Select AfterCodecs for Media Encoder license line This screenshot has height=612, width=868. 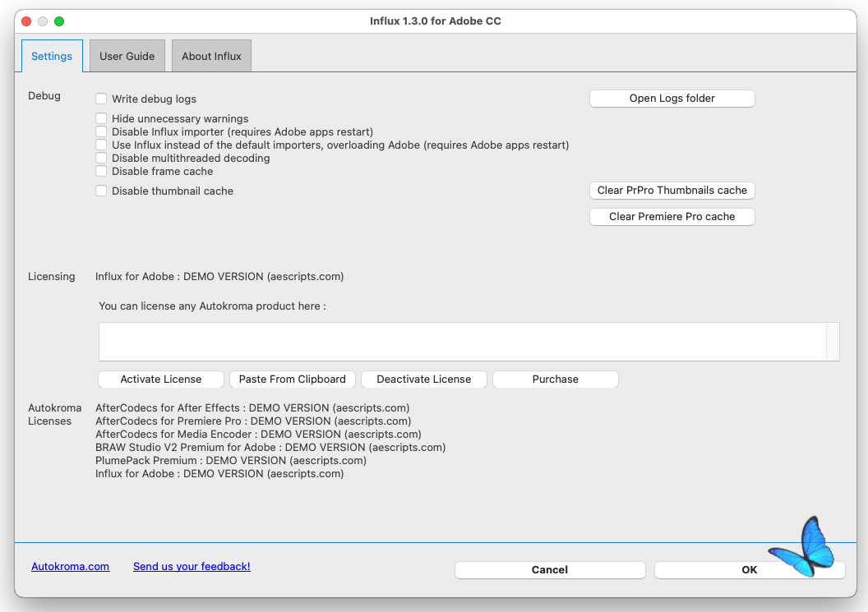click(x=258, y=435)
